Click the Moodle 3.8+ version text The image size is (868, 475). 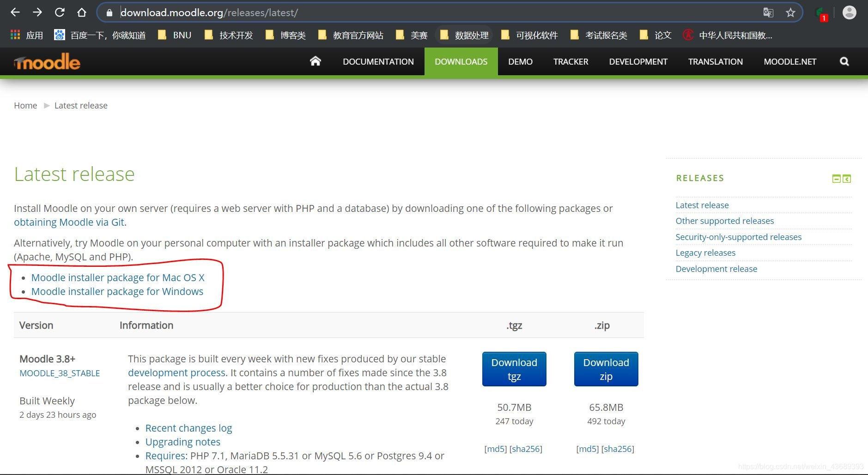tap(47, 359)
